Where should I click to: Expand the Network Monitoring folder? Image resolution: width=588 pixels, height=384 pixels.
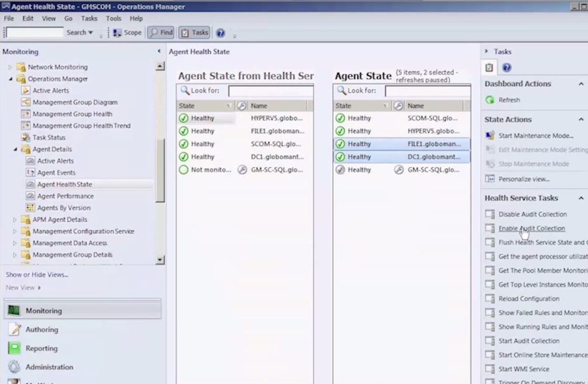(10, 67)
